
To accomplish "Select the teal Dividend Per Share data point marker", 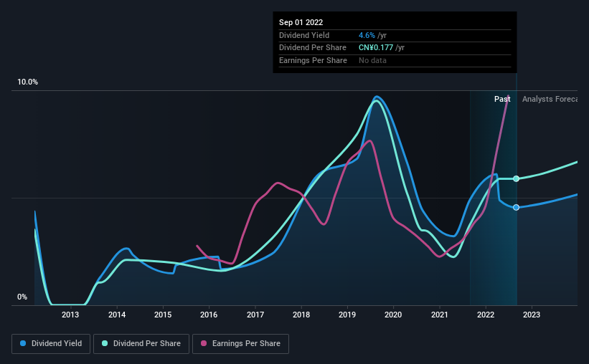I will click(x=516, y=178).
